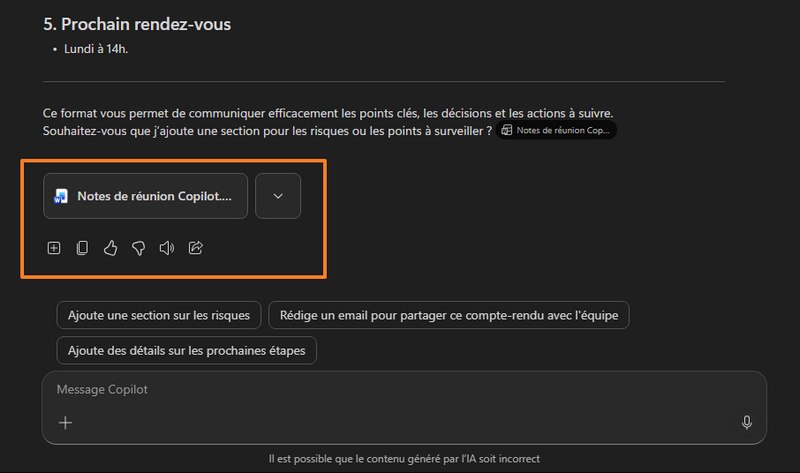
Task: Select suggestion 'Ajoute une section sur les risques'
Action: 160,315
